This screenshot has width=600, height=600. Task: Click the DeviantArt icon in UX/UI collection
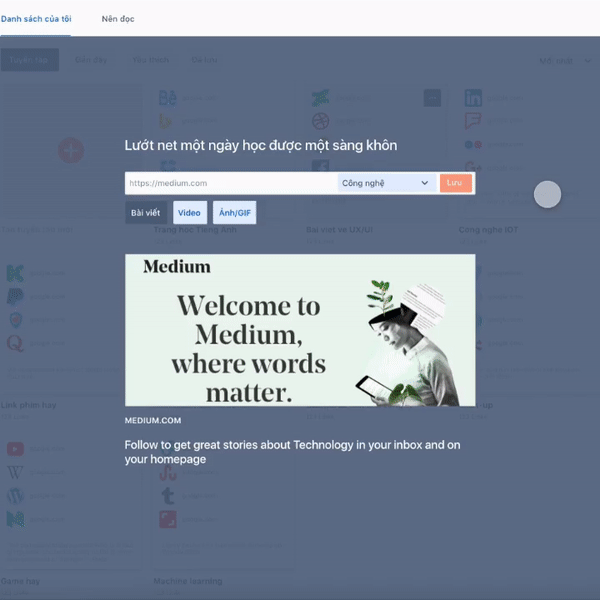coord(320,98)
